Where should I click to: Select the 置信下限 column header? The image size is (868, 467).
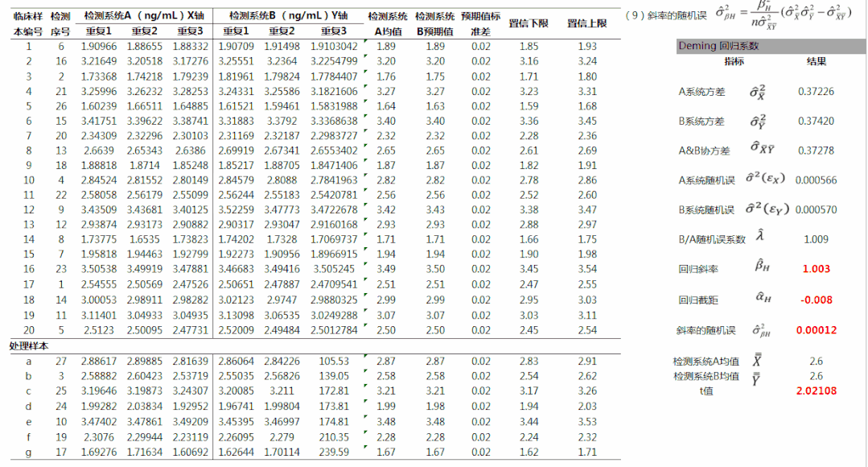pyautogui.click(x=529, y=23)
